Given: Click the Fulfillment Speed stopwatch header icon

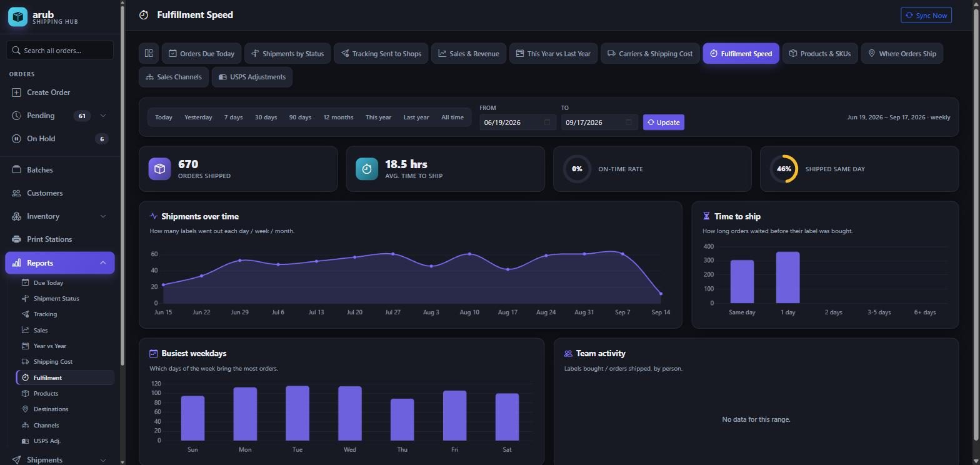Looking at the screenshot, I should 144,15.
